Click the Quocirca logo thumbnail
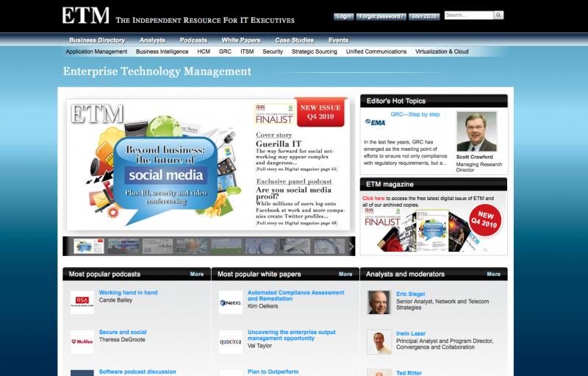Screen dimensions: 588x376 pos(231,341)
